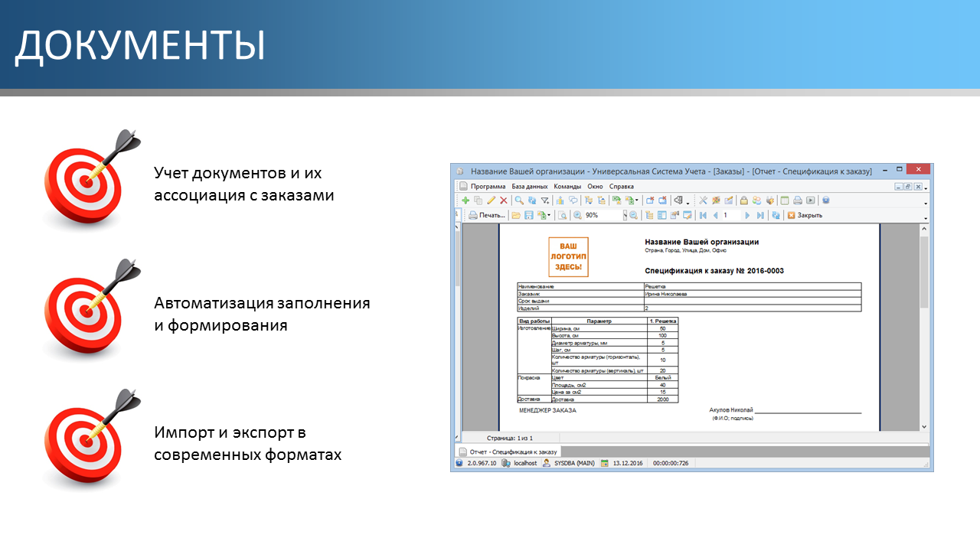This screenshot has width=980, height=551.
Task: Go to previous report page
Action: [715, 216]
